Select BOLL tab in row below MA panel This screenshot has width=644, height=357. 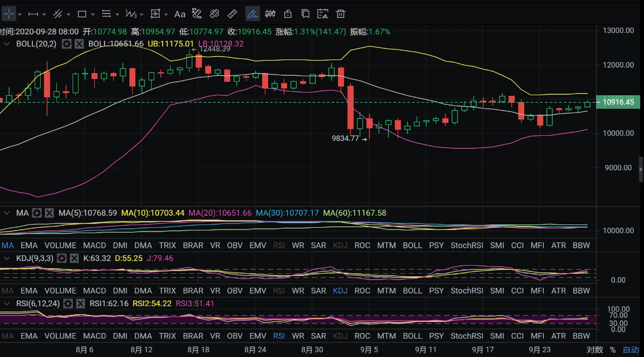(x=412, y=246)
